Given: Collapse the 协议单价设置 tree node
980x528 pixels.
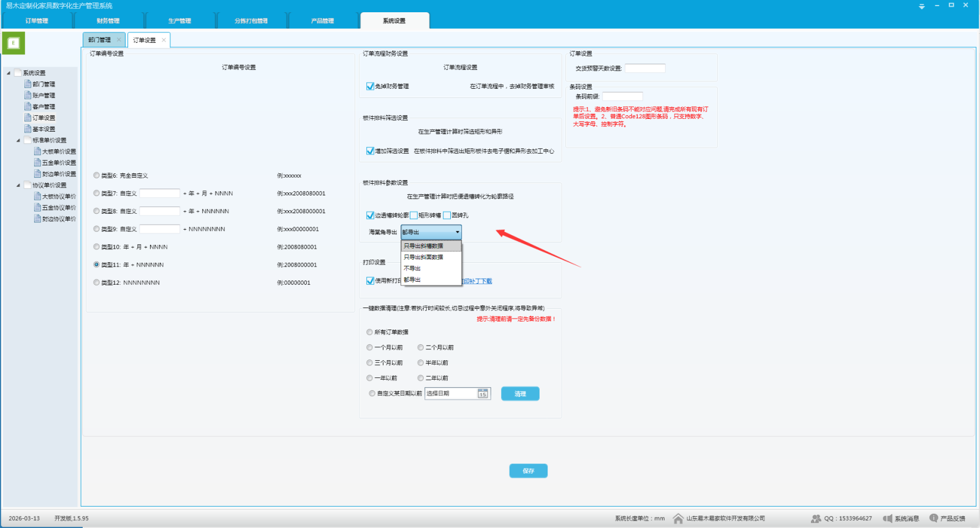Looking at the screenshot, I should tap(18, 185).
